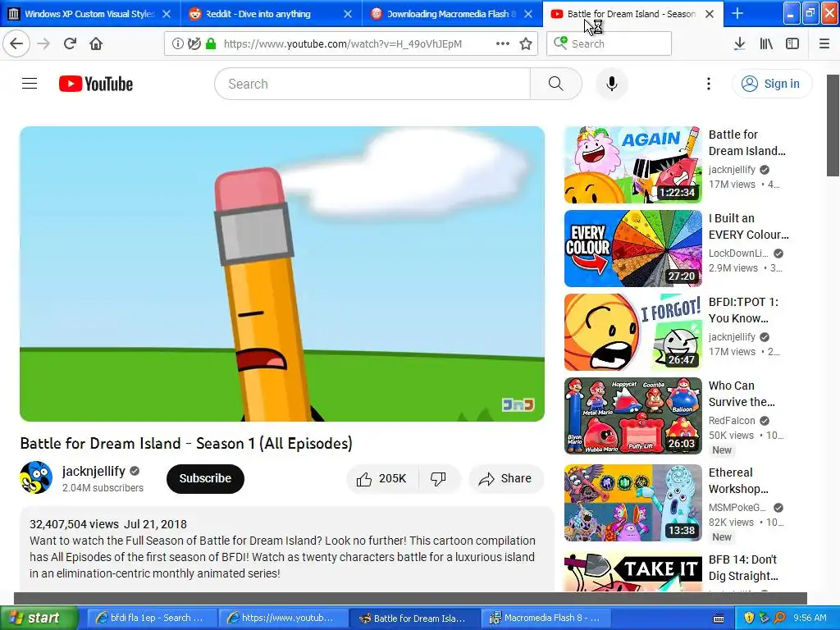Select Battle for Dream Island browser tab
Viewport: 840px width, 630px height.
point(632,14)
